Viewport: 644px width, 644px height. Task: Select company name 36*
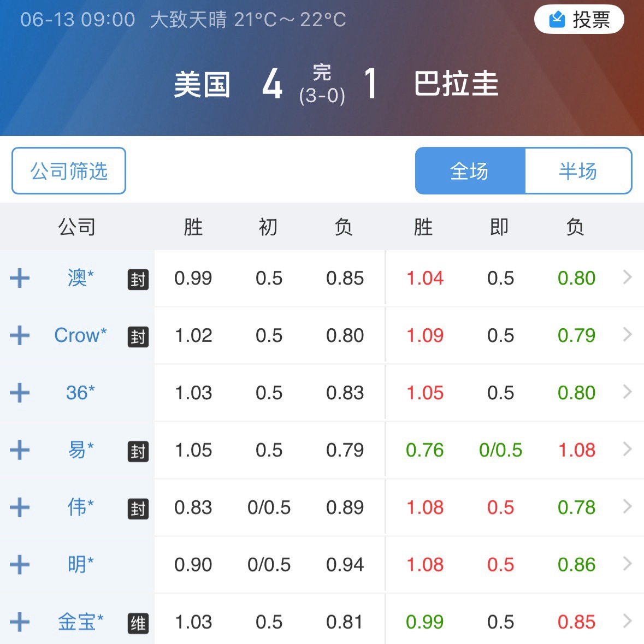[x=80, y=392]
